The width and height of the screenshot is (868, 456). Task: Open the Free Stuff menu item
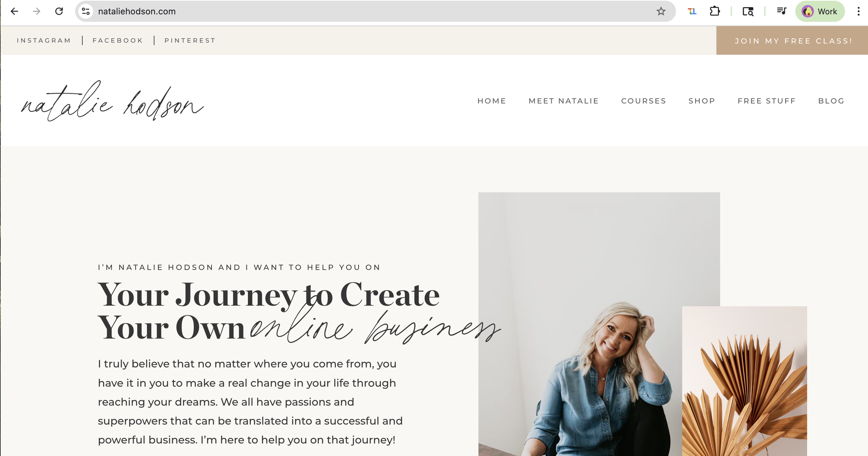(x=767, y=101)
